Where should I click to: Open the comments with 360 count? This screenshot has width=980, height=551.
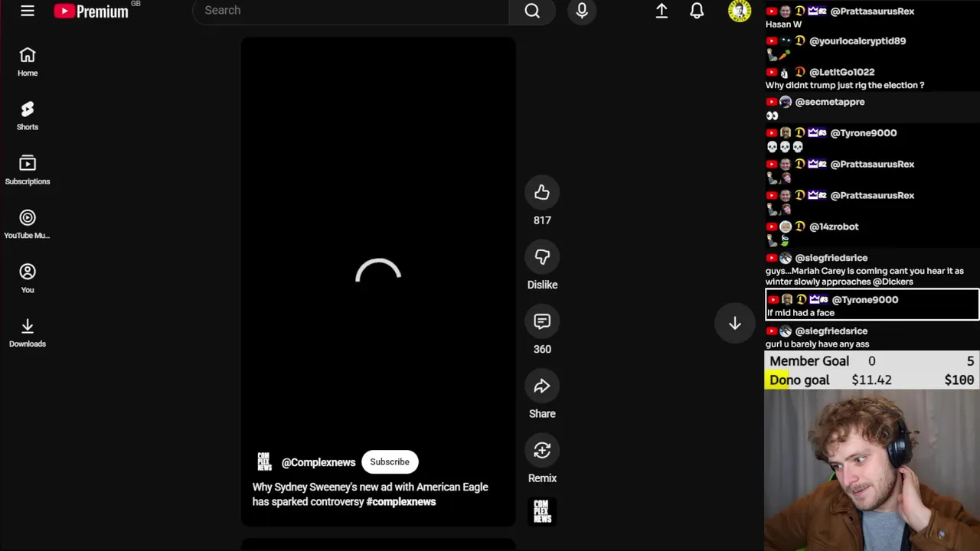(542, 321)
